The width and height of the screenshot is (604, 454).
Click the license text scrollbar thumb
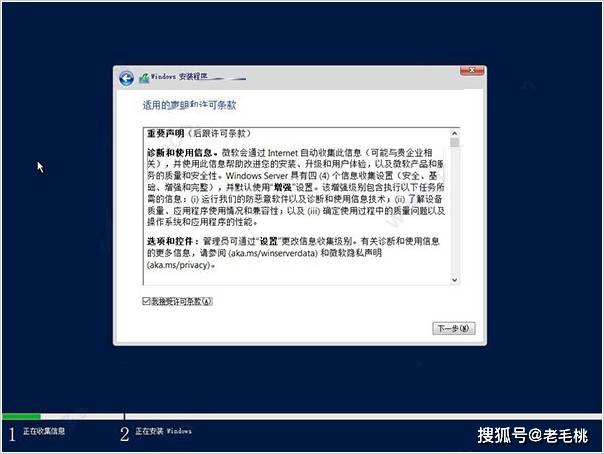455,142
